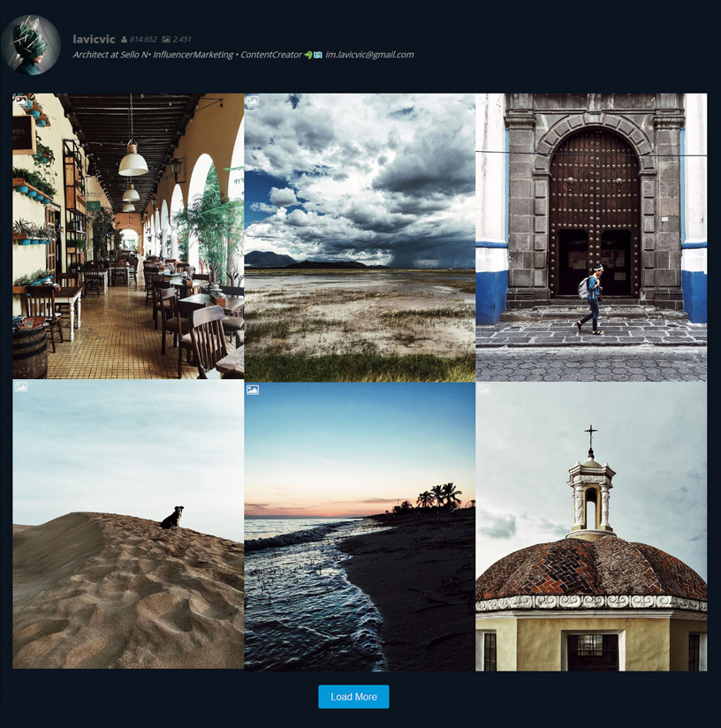Open the cafe arcade photo thumbnail
This screenshot has height=728, width=721.
[128, 236]
